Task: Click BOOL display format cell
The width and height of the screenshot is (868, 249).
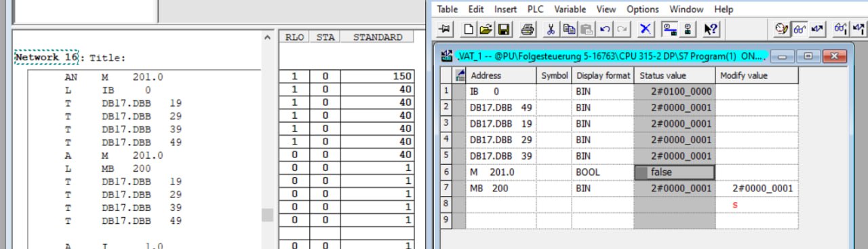Action: 603,172
